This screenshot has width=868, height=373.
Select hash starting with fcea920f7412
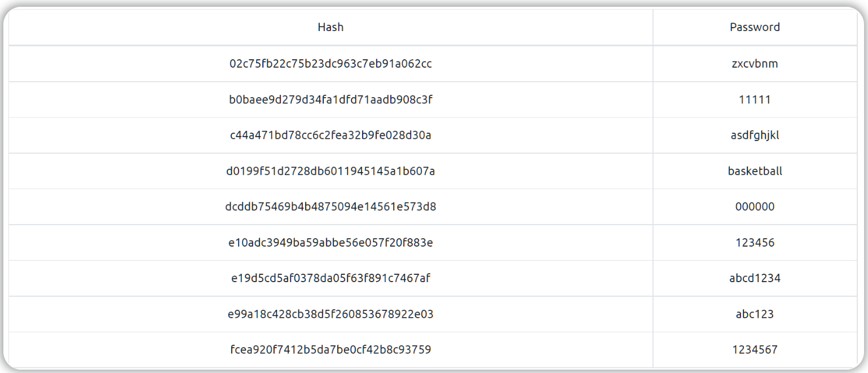tap(331, 350)
